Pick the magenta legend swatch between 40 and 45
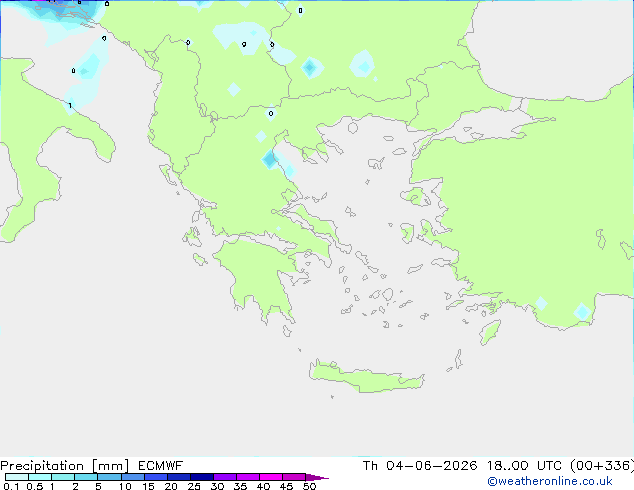634x490 pixels. (x=271, y=477)
